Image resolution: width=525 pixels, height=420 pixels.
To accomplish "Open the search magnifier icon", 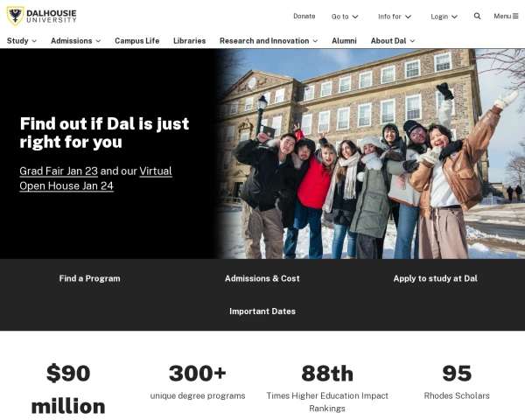I will 477,16.
